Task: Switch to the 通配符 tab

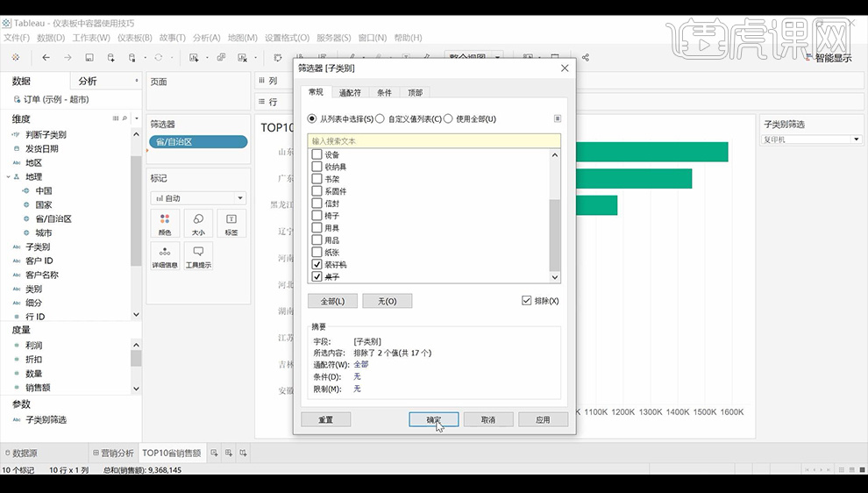Action: pyautogui.click(x=350, y=92)
